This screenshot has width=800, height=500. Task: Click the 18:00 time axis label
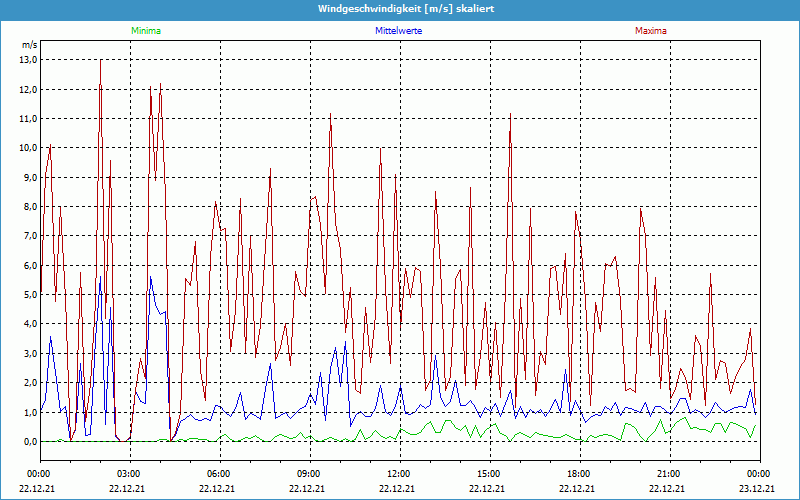click(x=579, y=474)
